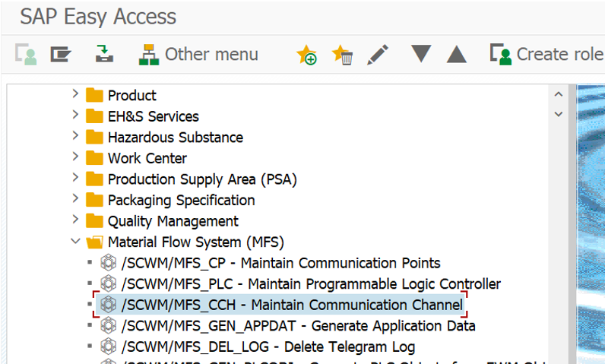Click the /SCWM/MFS_PLC transaction icon
The height and width of the screenshot is (364, 605).
tap(109, 283)
